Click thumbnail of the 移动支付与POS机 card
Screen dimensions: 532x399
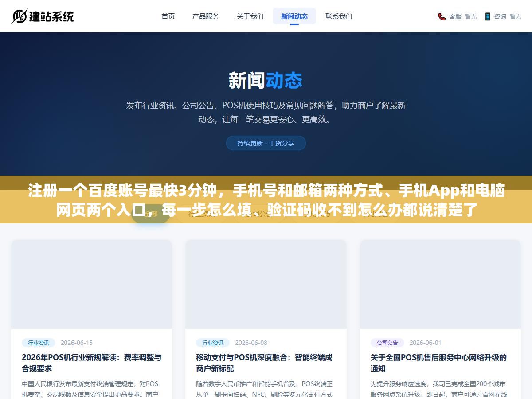[x=266, y=284]
